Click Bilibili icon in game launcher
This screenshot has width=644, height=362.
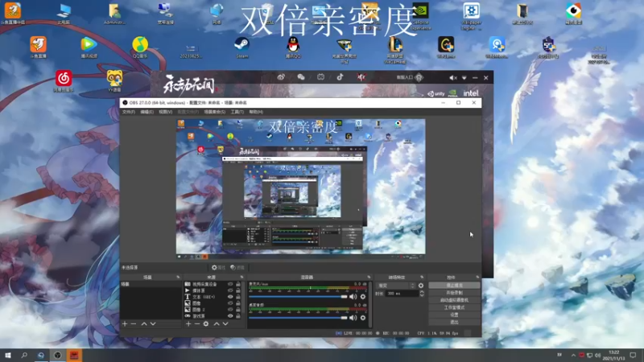click(x=320, y=77)
